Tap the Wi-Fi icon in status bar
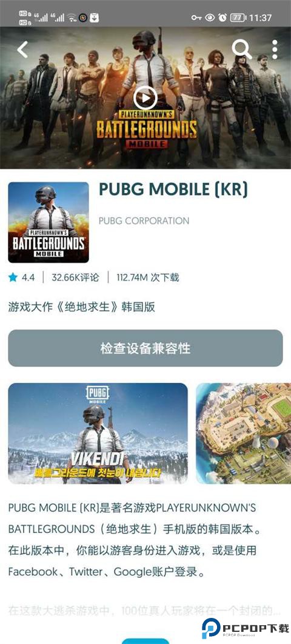The width and height of the screenshot is (291, 644). (x=72, y=18)
